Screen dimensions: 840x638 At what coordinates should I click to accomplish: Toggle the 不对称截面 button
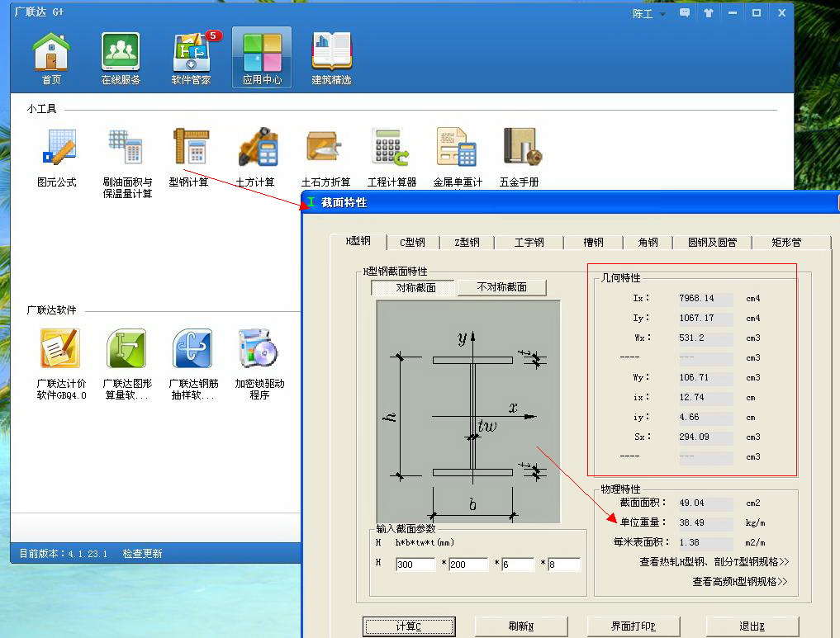pyautogui.click(x=501, y=287)
